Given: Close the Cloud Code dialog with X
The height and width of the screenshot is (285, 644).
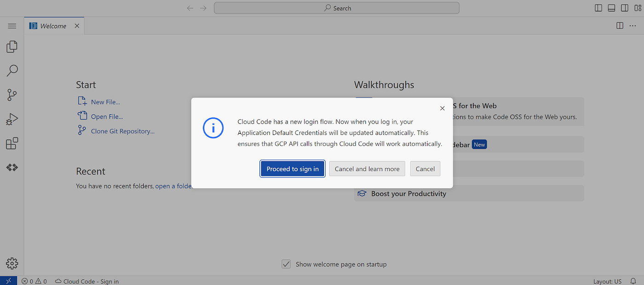Looking at the screenshot, I should (x=442, y=108).
